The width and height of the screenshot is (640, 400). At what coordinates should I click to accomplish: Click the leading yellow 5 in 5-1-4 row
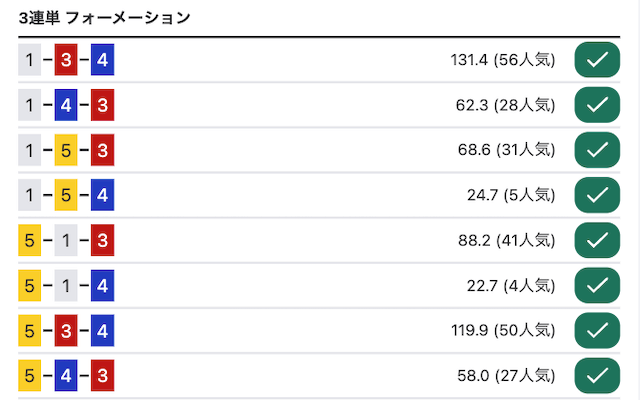coord(29,285)
